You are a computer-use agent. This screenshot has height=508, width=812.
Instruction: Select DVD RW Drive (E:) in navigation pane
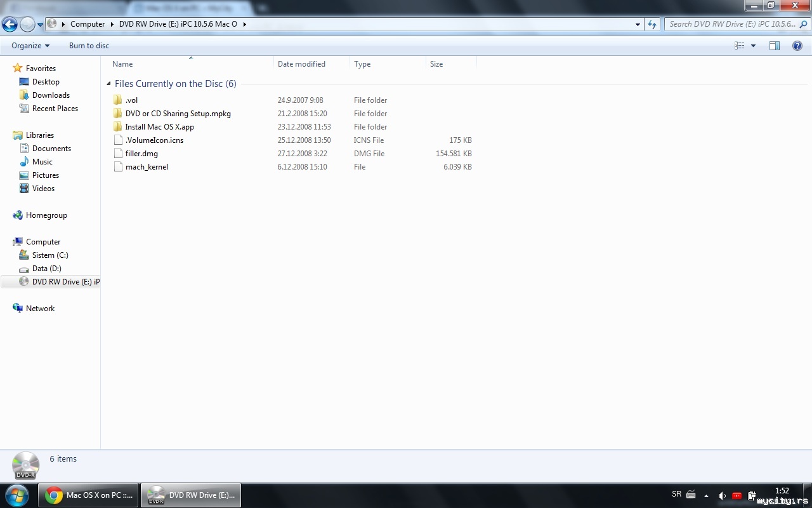pyautogui.click(x=51, y=282)
